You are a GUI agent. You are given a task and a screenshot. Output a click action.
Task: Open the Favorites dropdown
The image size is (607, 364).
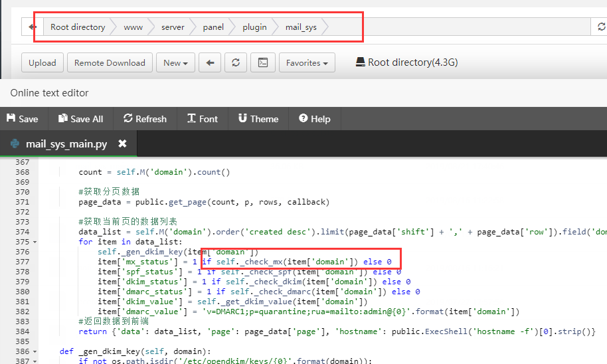pyautogui.click(x=307, y=63)
